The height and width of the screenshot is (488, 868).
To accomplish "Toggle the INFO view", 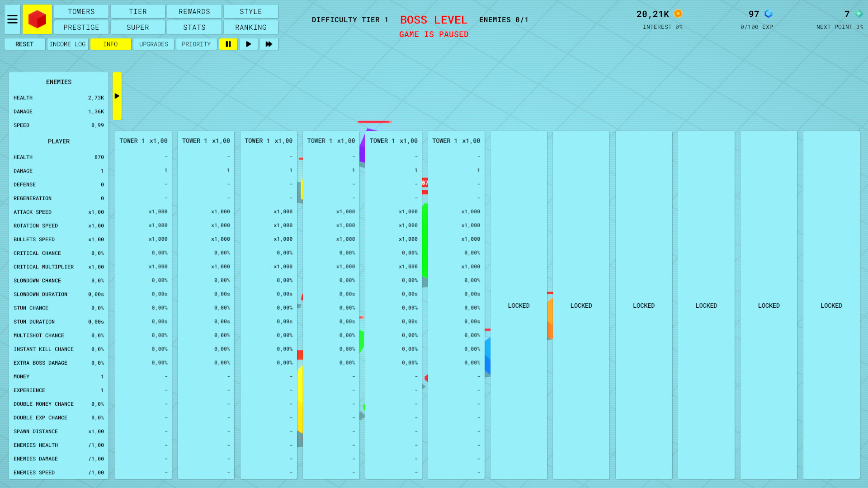I will click(110, 44).
